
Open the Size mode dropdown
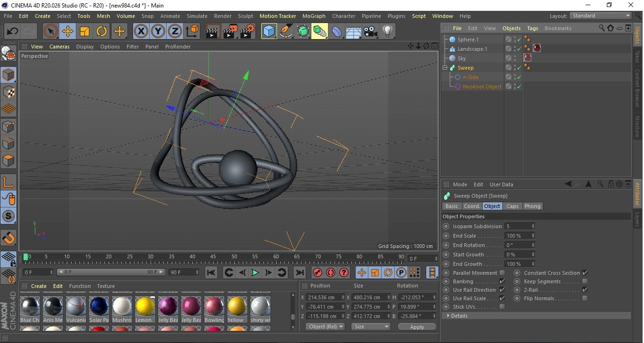[x=371, y=327]
